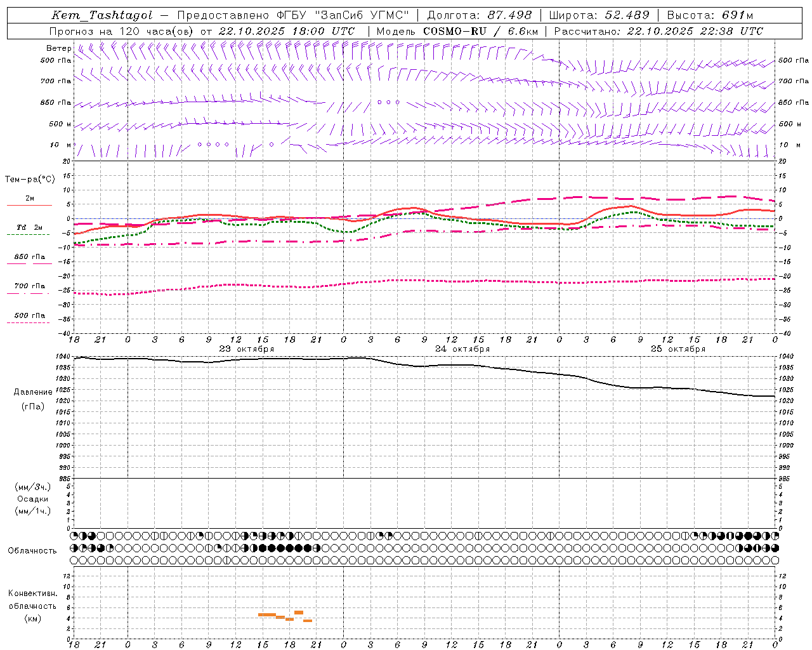This screenshot has height=650, width=812.
Task: Click the Широта: 52.489 value
Action: pyautogui.click(x=599, y=15)
